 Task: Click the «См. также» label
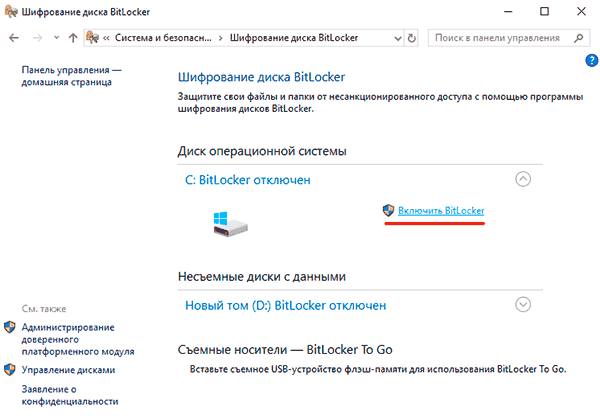click(x=44, y=309)
